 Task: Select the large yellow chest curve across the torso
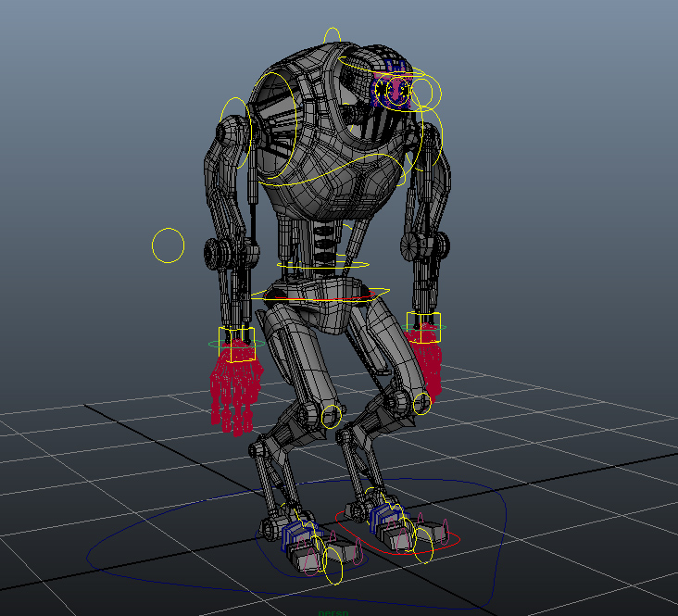(x=333, y=170)
